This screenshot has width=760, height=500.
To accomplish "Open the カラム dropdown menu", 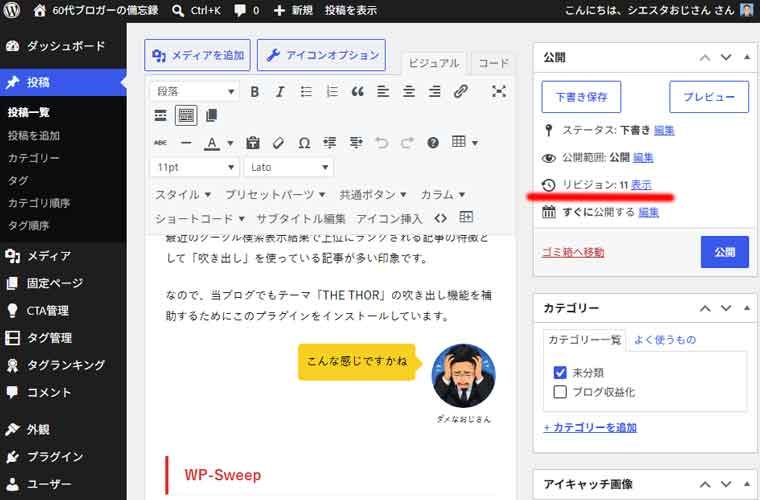I will [443, 195].
